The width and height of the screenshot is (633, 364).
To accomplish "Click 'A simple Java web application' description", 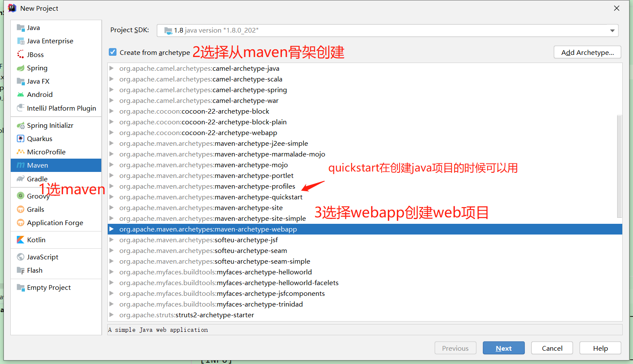I will [158, 330].
